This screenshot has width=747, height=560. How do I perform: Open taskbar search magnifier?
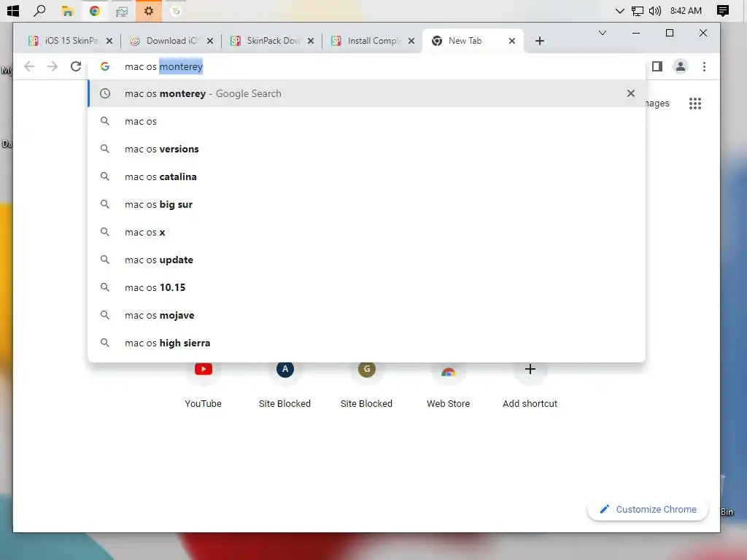(40, 10)
